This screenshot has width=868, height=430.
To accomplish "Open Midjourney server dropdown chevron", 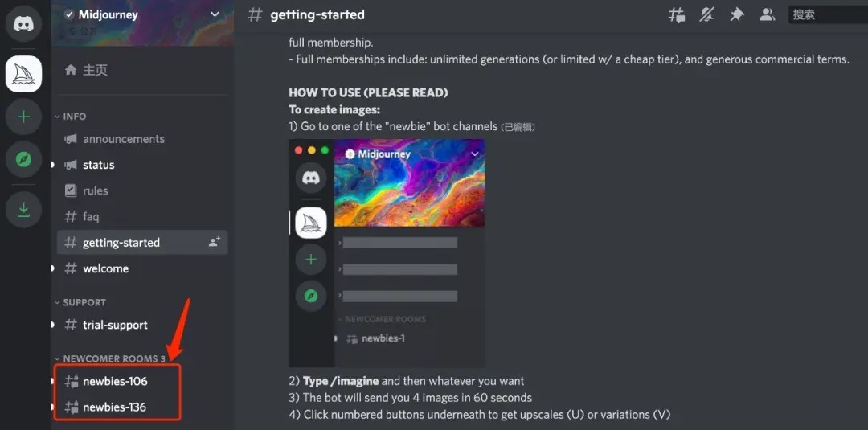I will (215, 14).
